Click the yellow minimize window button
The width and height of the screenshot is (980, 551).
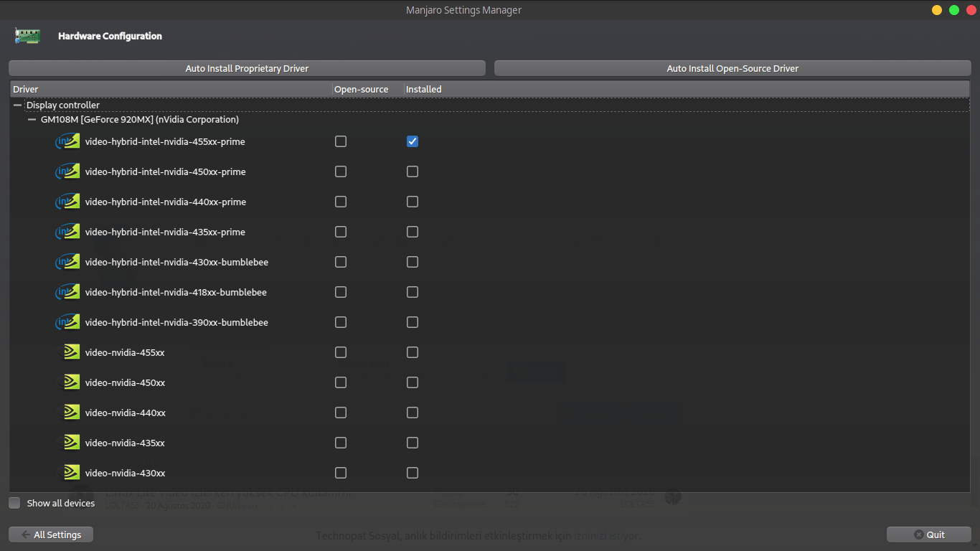point(937,10)
